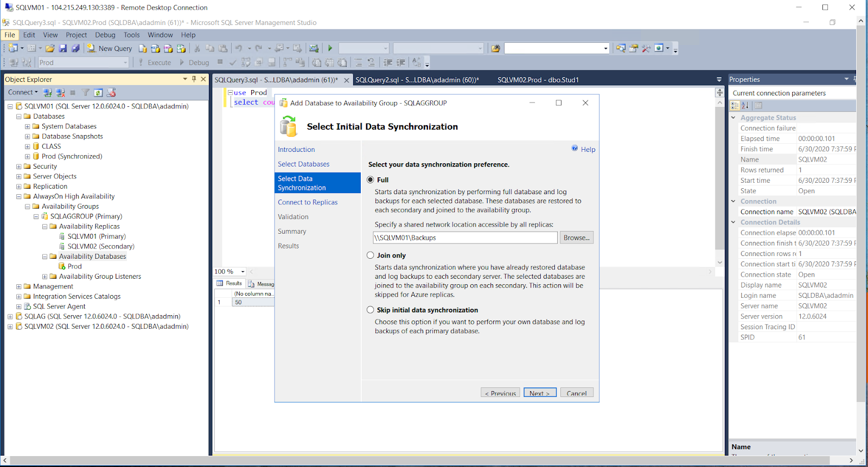The image size is (868, 467).
Task: Click the Cut scissors icon
Action: tap(197, 48)
